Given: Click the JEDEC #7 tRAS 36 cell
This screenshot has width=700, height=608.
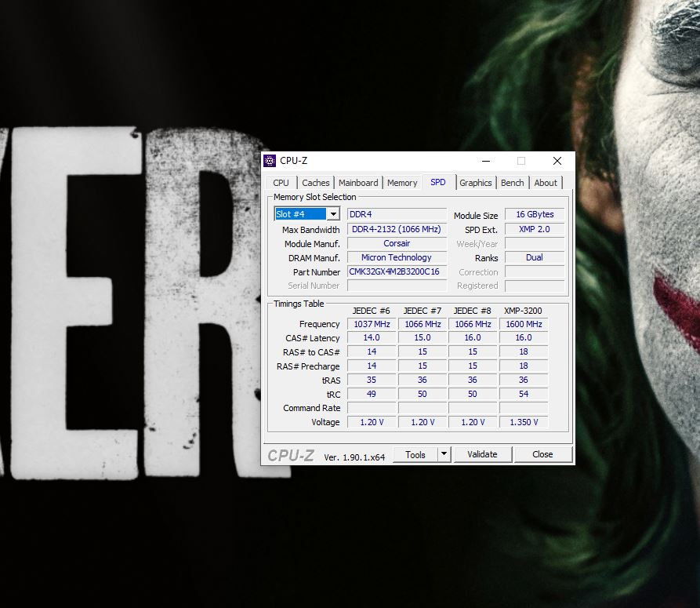Looking at the screenshot, I should point(423,380).
